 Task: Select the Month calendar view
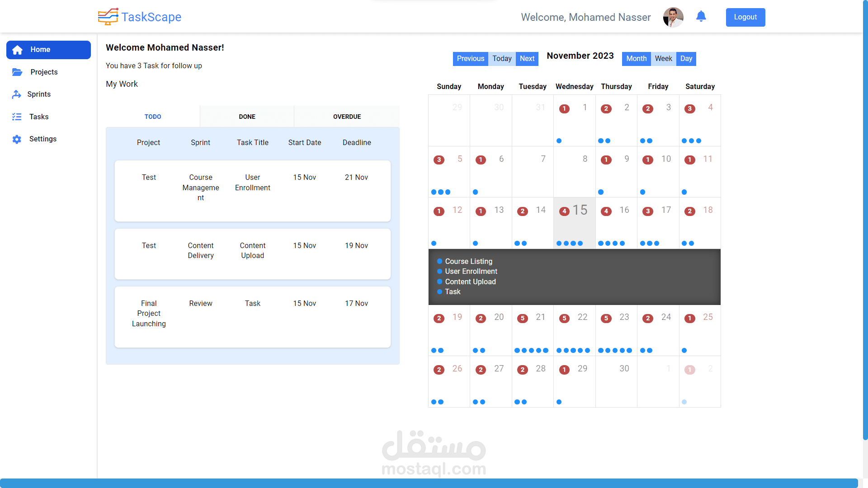coord(636,59)
